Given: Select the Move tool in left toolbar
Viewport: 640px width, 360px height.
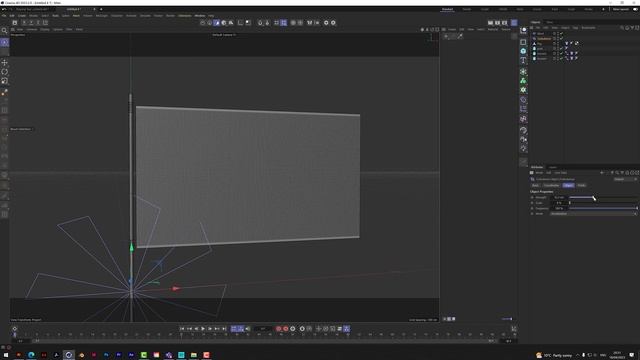Looking at the screenshot, I should 4,62.
